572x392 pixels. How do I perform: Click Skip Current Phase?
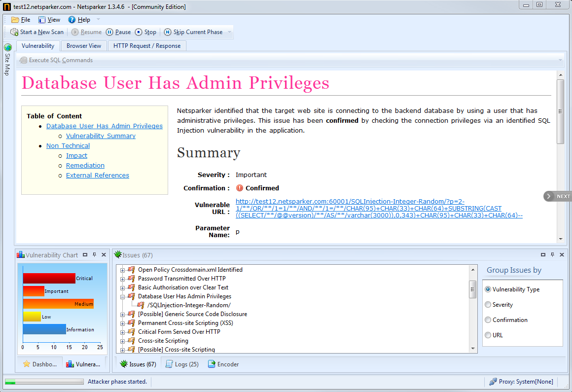(x=193, y=32)
